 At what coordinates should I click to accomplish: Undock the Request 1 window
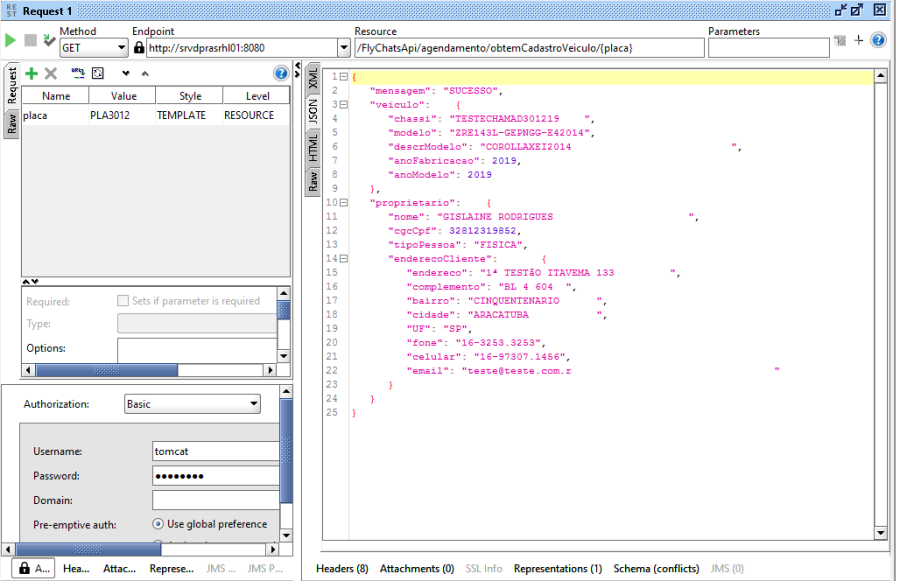pos(841,10)
